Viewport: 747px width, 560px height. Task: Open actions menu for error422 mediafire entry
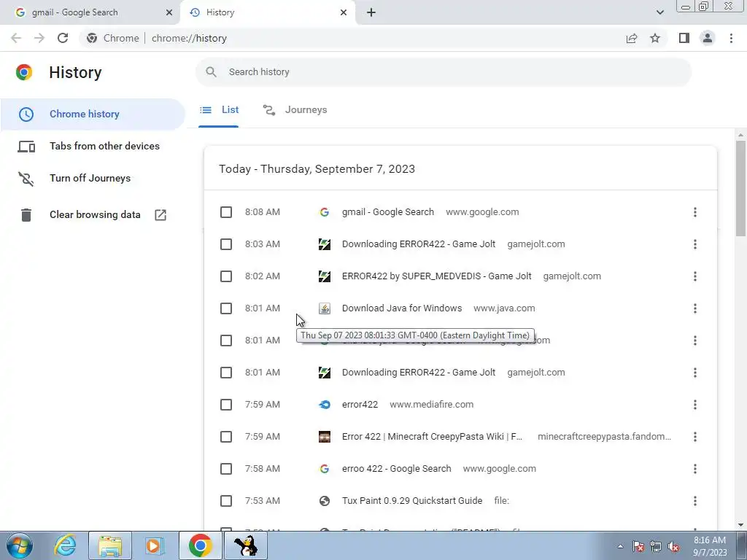tap(695, 405)
